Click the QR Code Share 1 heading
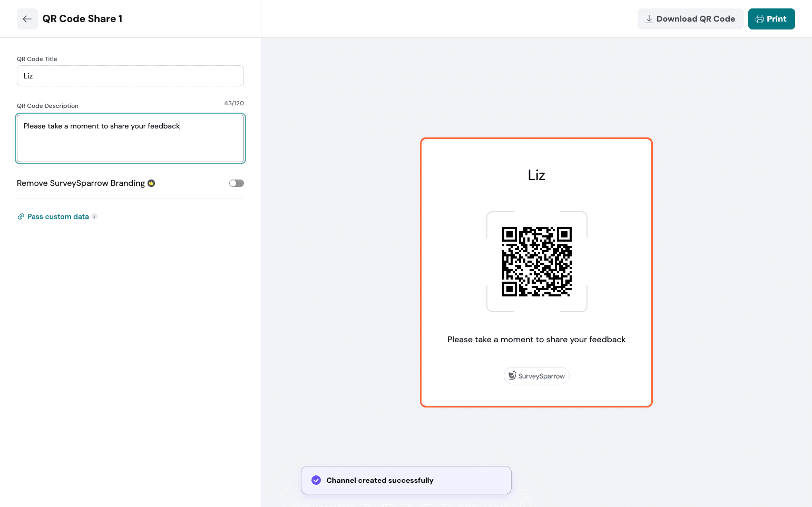812x507 pixels. pyautogui.click(x=82, y=19)
